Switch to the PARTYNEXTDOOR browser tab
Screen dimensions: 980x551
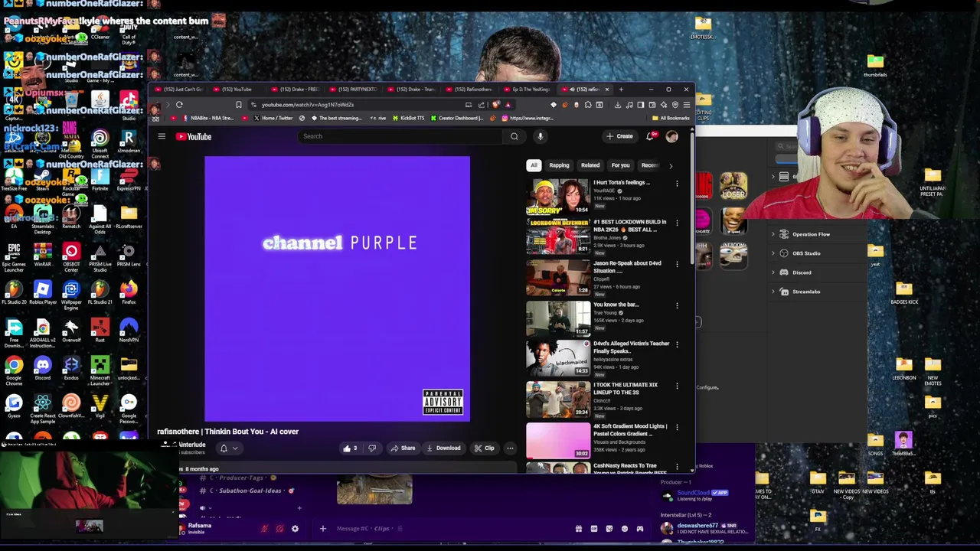pos(354,90)
